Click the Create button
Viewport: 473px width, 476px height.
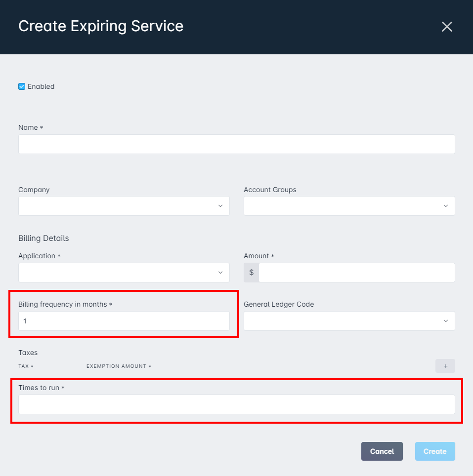[435, 451]
